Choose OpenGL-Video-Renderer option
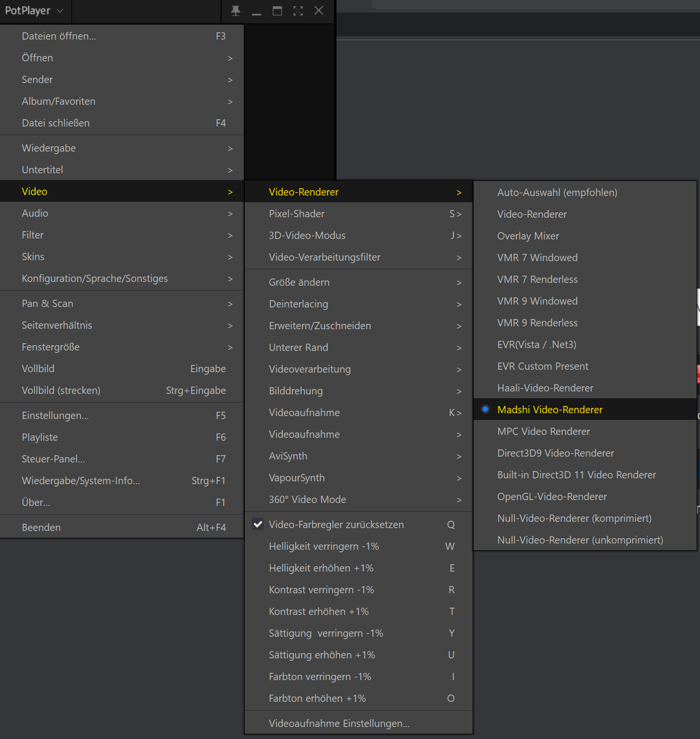 point(585,496)
